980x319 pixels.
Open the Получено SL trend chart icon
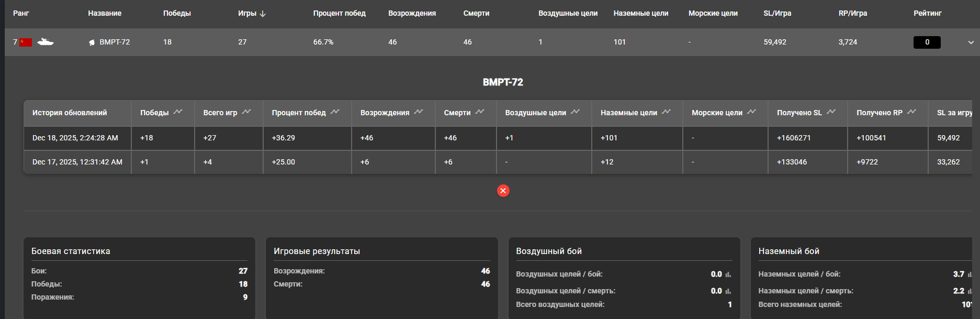831,112
